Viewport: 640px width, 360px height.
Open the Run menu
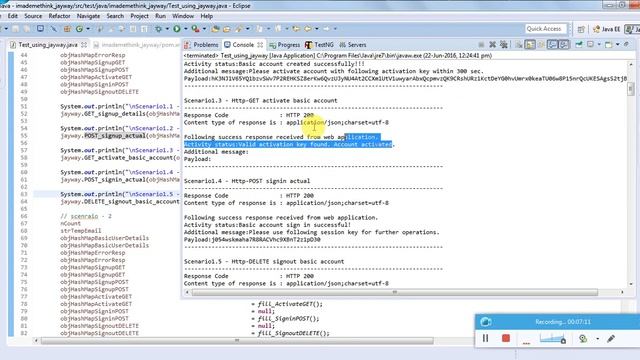click(160, 16)
